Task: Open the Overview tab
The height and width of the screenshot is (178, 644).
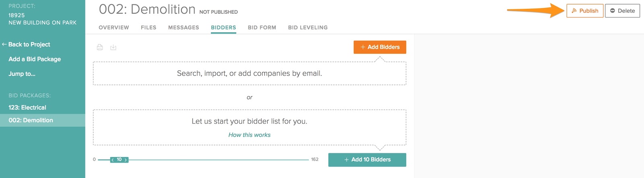Action: [x=114, y=27]
